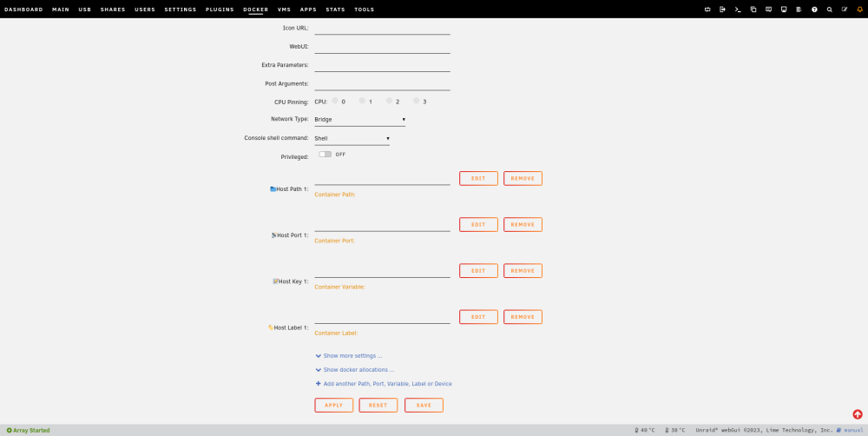Open the Docker menu
868x436 pixels.
[x=256, y=10]
